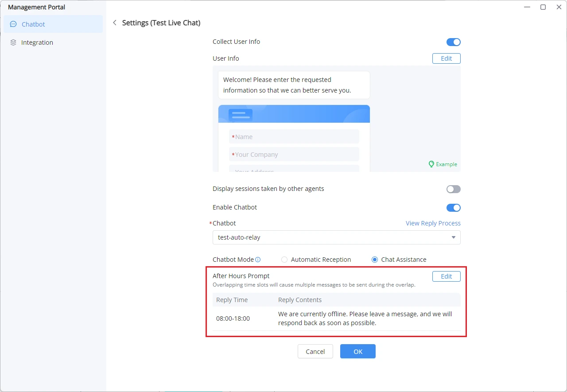Enable Display sessions taken by other agents
The height and width of the screenshot is (392, 567).
(x=454, y=189)
